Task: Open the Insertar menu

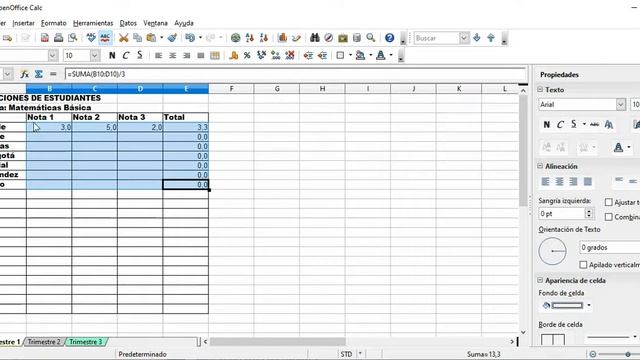Action: click(24, 23)
